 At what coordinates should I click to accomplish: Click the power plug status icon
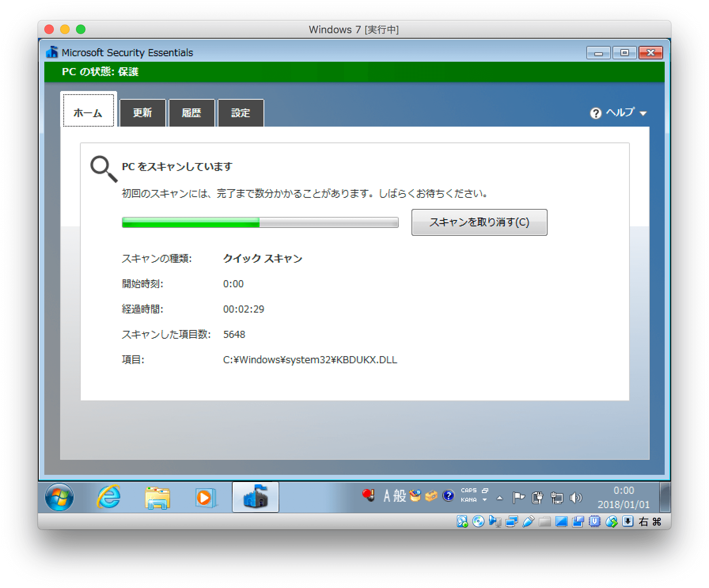(x=537, y=497)
